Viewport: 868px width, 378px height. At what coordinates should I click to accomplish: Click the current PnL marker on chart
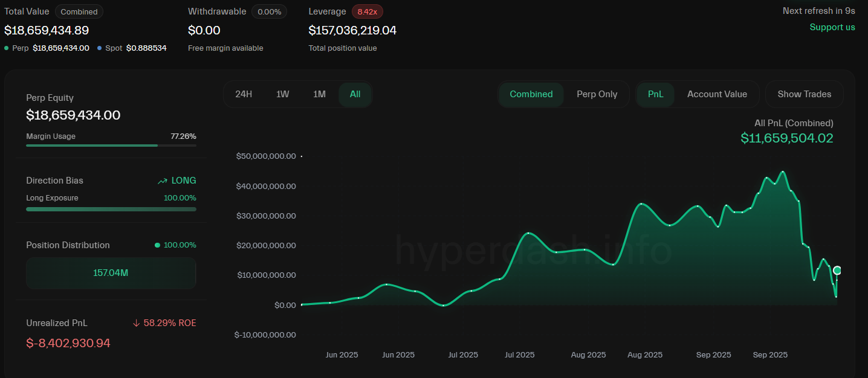(x=837, y=271)
